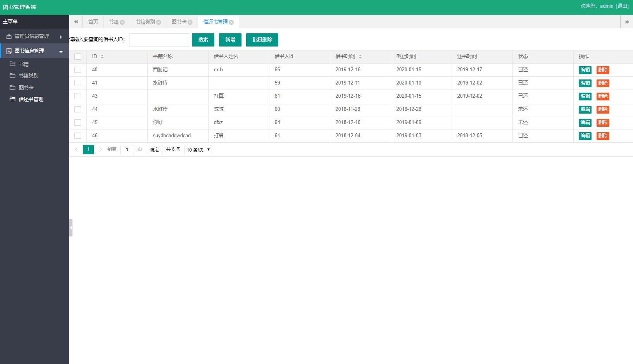Sort by 借书时间 column arrows

(x=360, y=57)
